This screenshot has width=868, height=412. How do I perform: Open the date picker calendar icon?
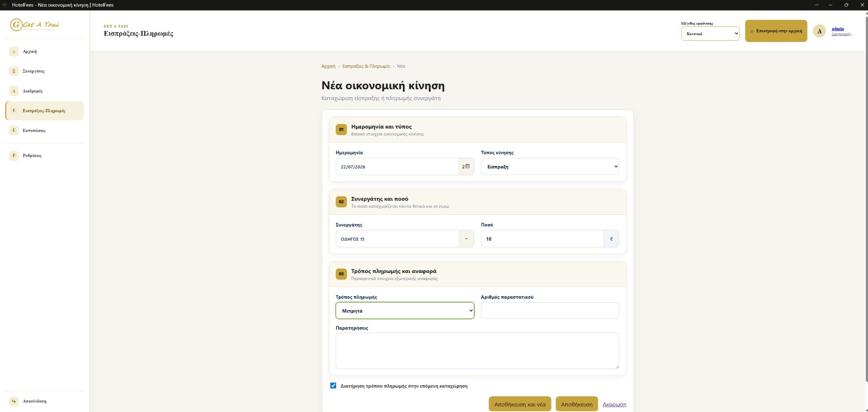(466, 166)
